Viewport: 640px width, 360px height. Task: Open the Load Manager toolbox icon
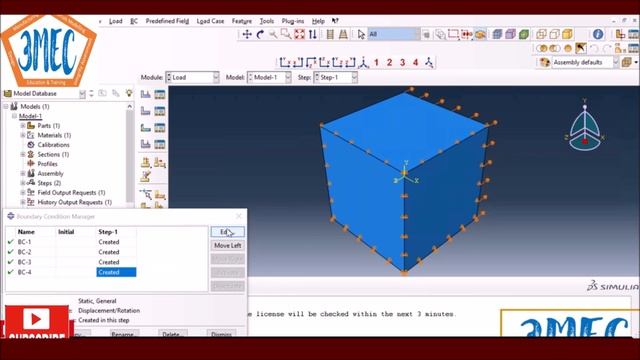point(160,94)
